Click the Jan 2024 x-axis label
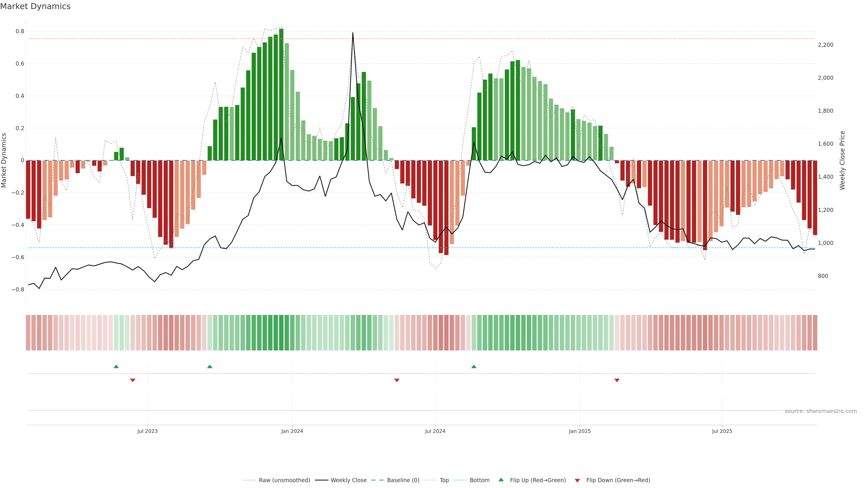The height and width of the screenshot is (488, 868). 292,431
